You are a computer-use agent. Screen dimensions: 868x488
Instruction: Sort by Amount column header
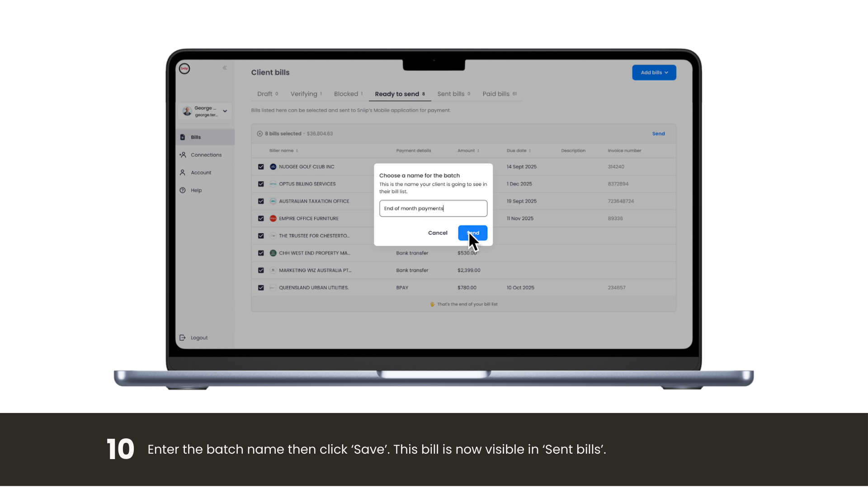(468, 151)
